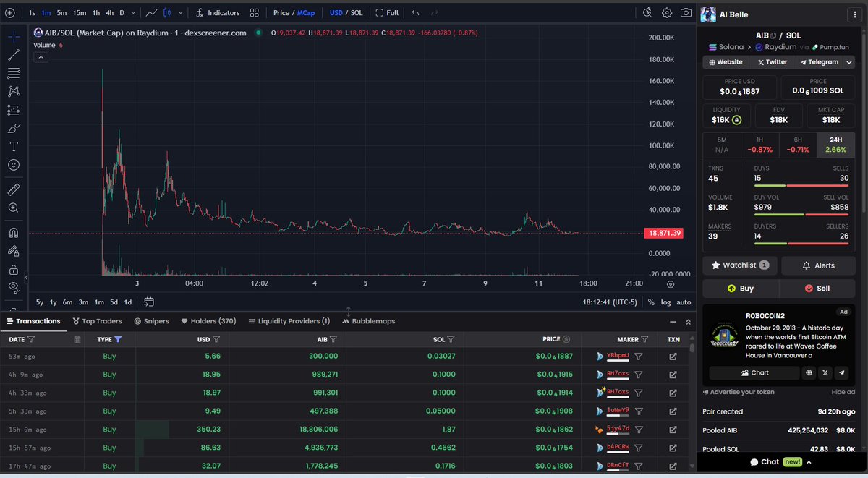Click the green Buy button

tap(740, 288)
